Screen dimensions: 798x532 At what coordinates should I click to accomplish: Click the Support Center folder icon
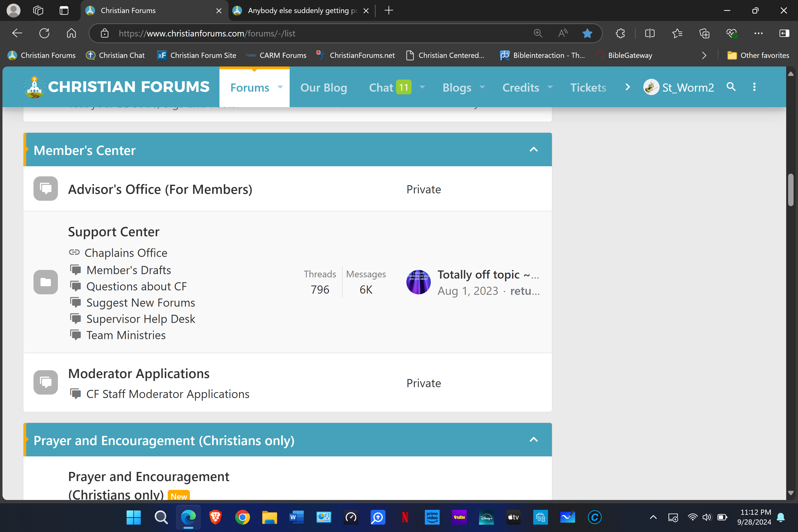click(46, 282)
